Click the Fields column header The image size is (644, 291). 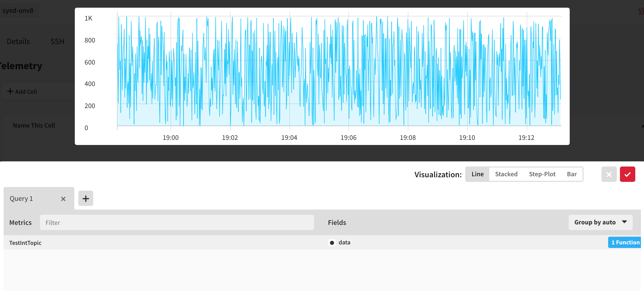tap(337, 222)
